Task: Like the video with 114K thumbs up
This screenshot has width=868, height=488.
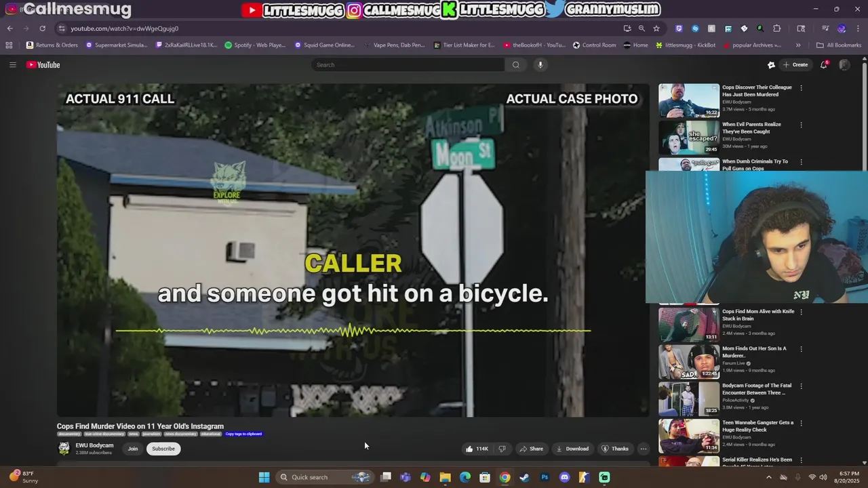Action: 477,449
